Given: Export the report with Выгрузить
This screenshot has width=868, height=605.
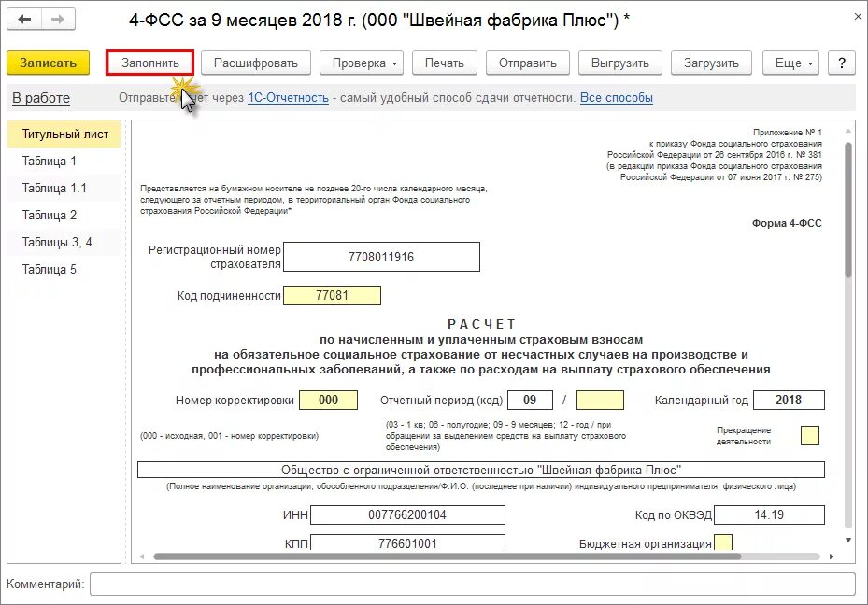Looking at the screenshot, I should 620,63.
